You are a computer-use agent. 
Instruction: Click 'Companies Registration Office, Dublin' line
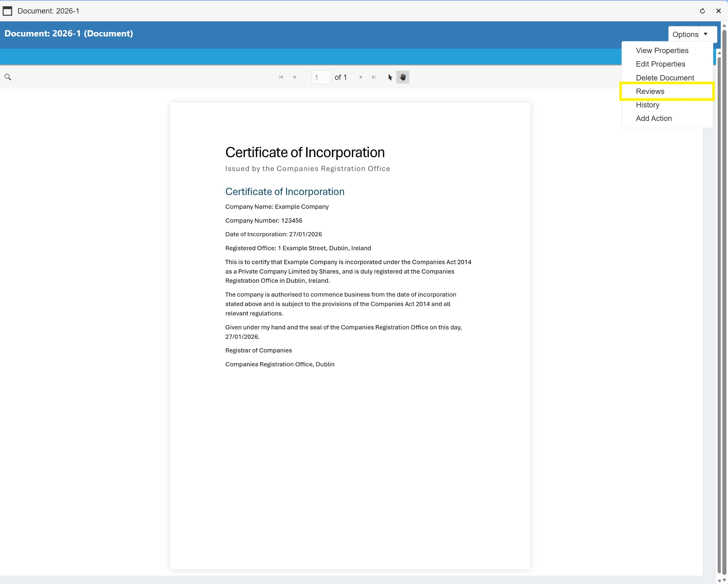(280, 364)
